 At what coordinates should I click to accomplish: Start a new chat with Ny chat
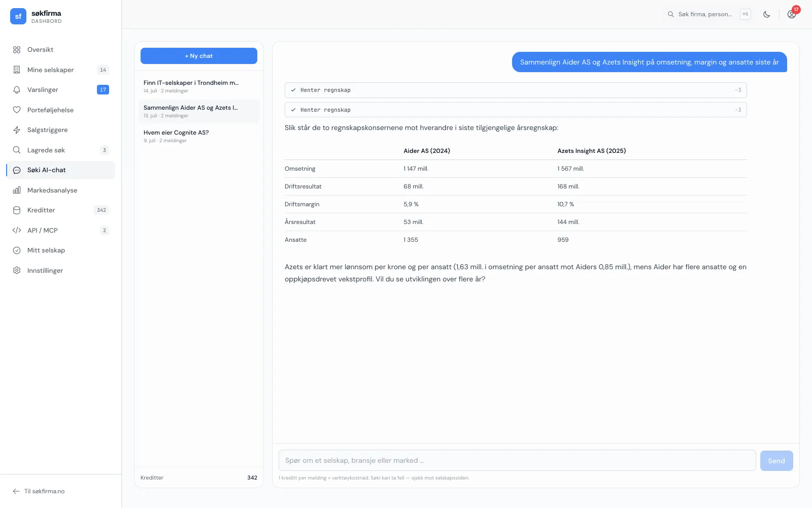(199, 56)
